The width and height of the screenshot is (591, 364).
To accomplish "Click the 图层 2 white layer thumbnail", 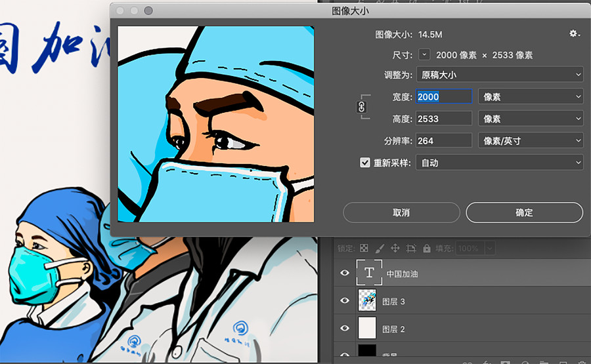I will coord(367,328).
